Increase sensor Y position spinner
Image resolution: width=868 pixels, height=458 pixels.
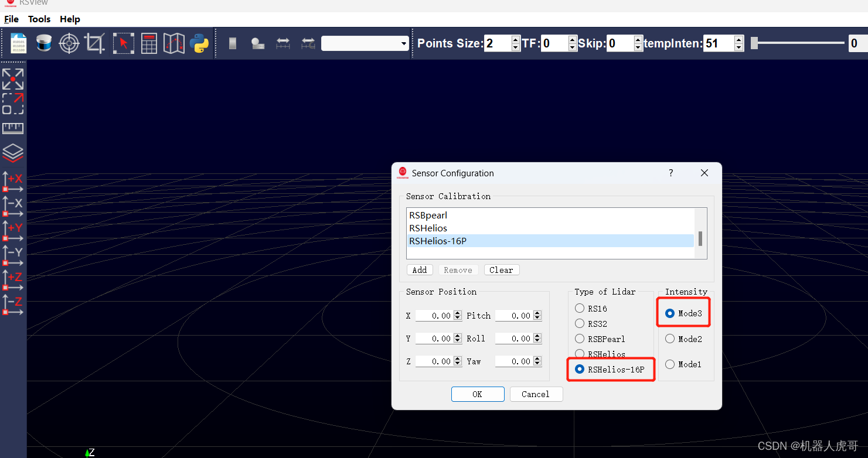click(458, 336)
